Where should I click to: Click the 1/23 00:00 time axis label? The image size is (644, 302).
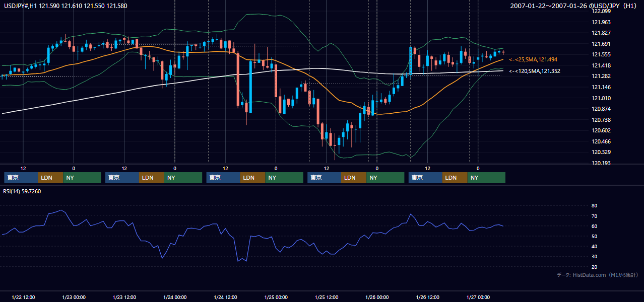click(x=74, y=297)
